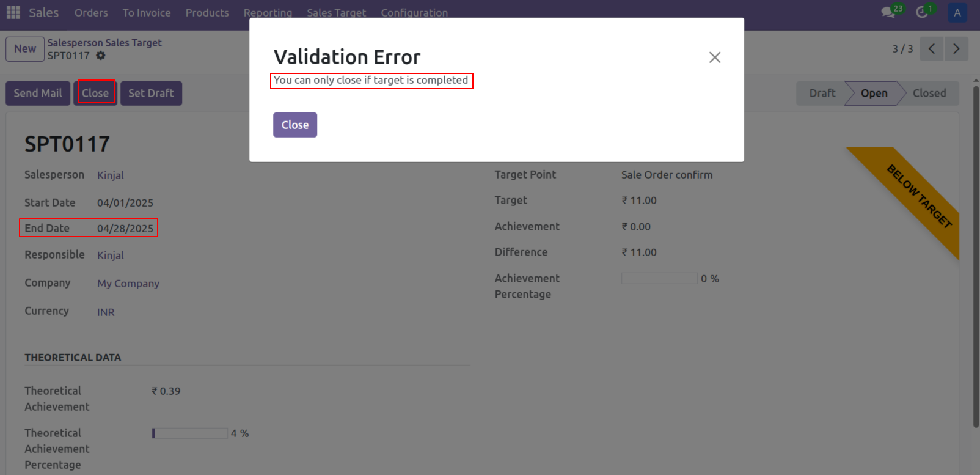This screenshot has width=980, height=475.
Task: Open the Orders menu
Action: [90, 12]
